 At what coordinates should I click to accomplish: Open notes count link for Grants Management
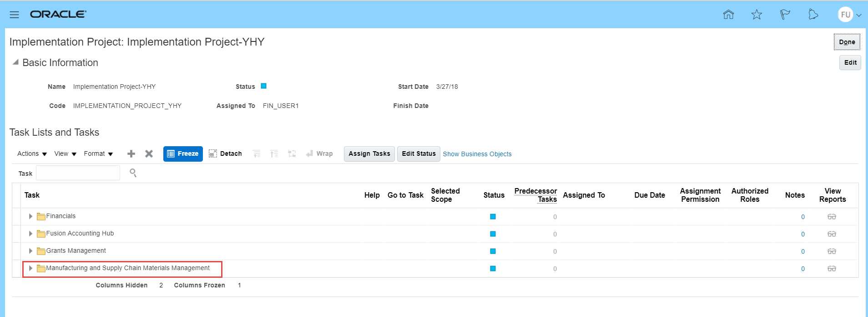click(803, 251)
